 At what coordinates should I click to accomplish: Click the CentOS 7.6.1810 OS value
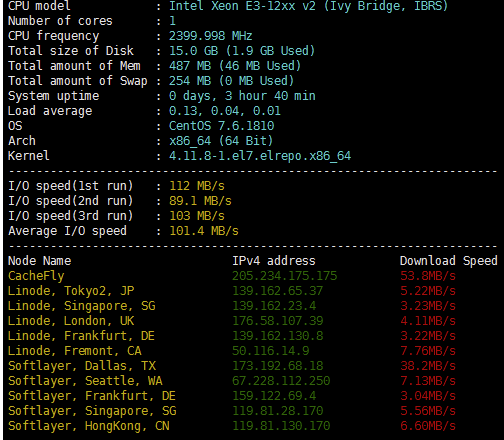pos(221,126)
